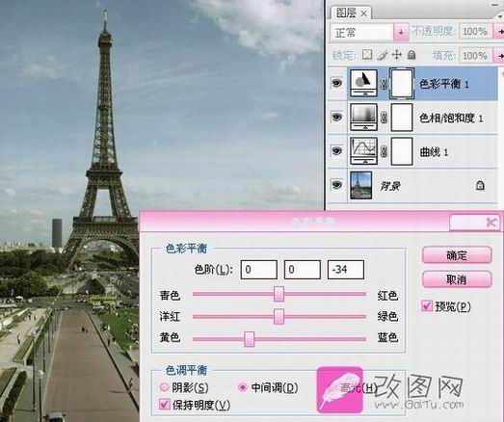Image resolution: width=504 pixels, height=422 pixels.
Task: Switch to the 图层 layers tab
Action: tap(351, 13)
